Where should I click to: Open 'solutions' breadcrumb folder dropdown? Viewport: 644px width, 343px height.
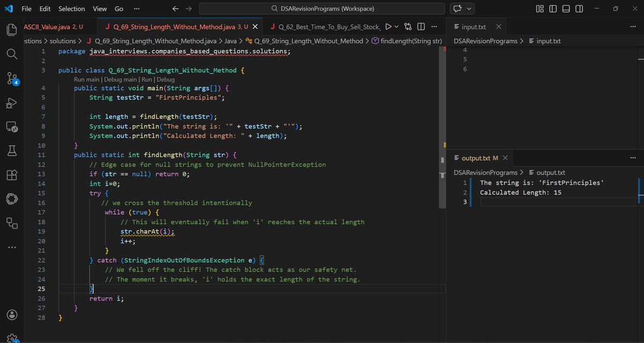pyautogui.click(x=62, y=41)
